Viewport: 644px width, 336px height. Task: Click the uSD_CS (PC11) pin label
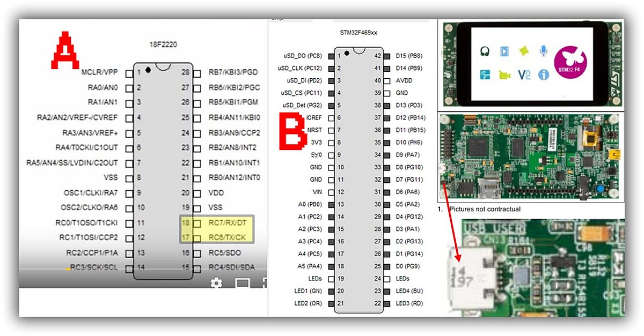[x=302, y=93]
